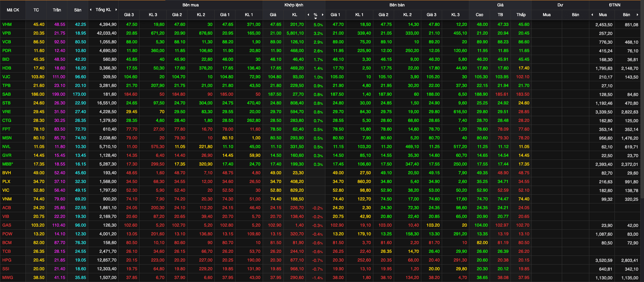Click VCB's matched price 89.00

[x=276, y=42]
